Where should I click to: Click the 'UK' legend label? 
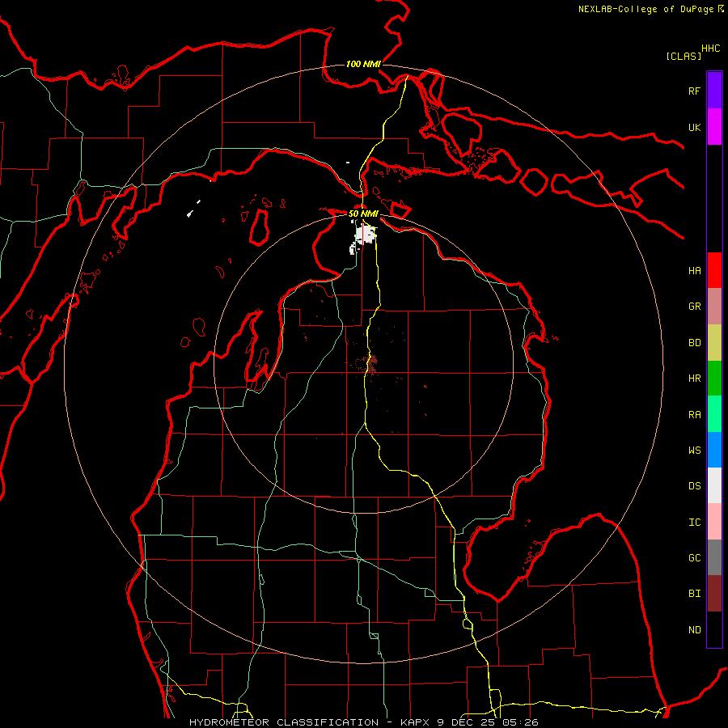pos(694,127)
